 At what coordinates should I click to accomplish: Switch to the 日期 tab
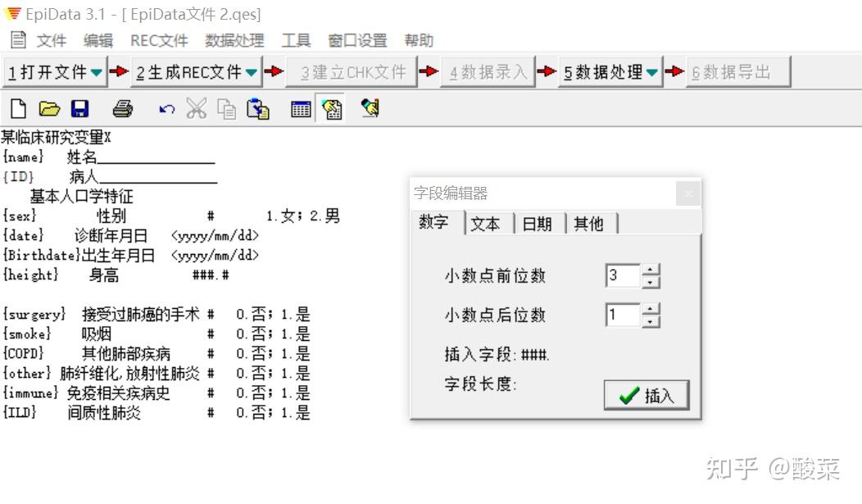(536, 224)
